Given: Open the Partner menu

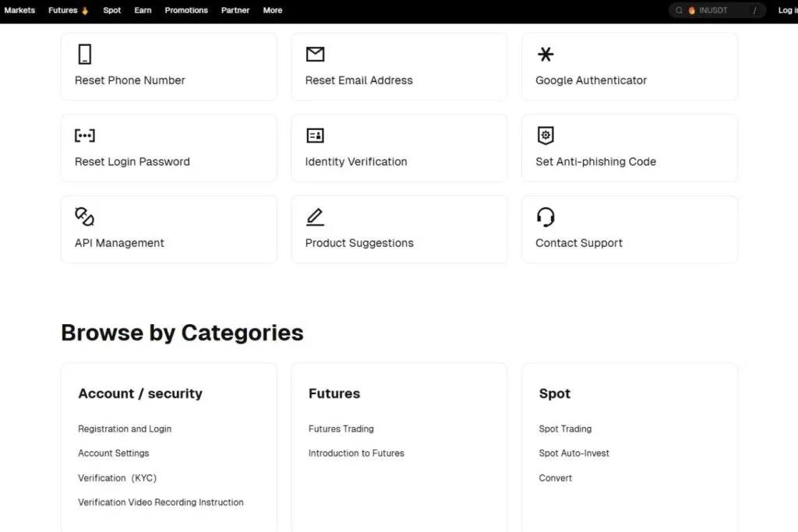Looking at the screenshot, I should [235, 10].
